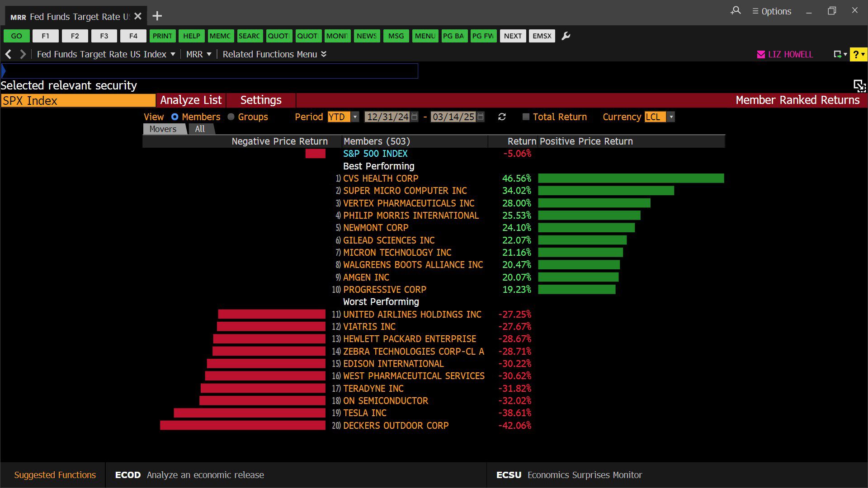Open calendar picker for start date 12/31/24

[x=415, y=117]
